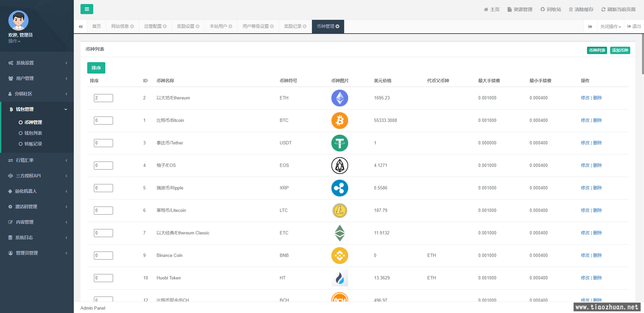
Task: Expand the 量化机器人 sidebar menu
Action: [37, 191]
